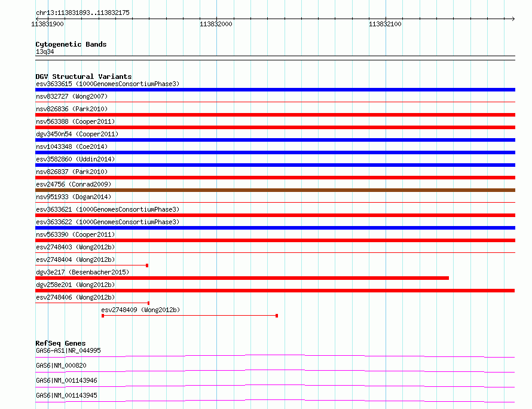532x409 pixels.
Task: Click the end marker of esv2748404 feature
Action: (x=147, y=265)
